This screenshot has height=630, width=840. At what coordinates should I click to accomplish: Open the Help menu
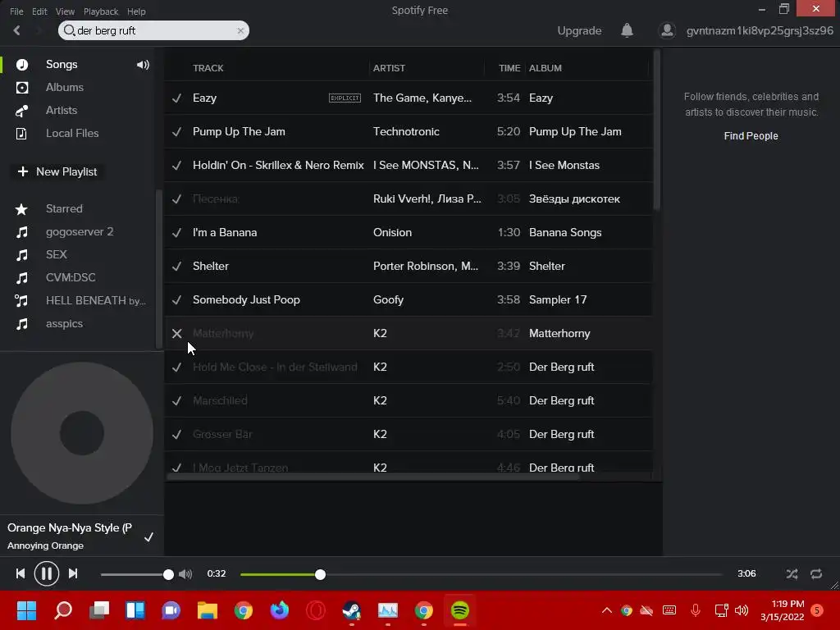point(136,11)
